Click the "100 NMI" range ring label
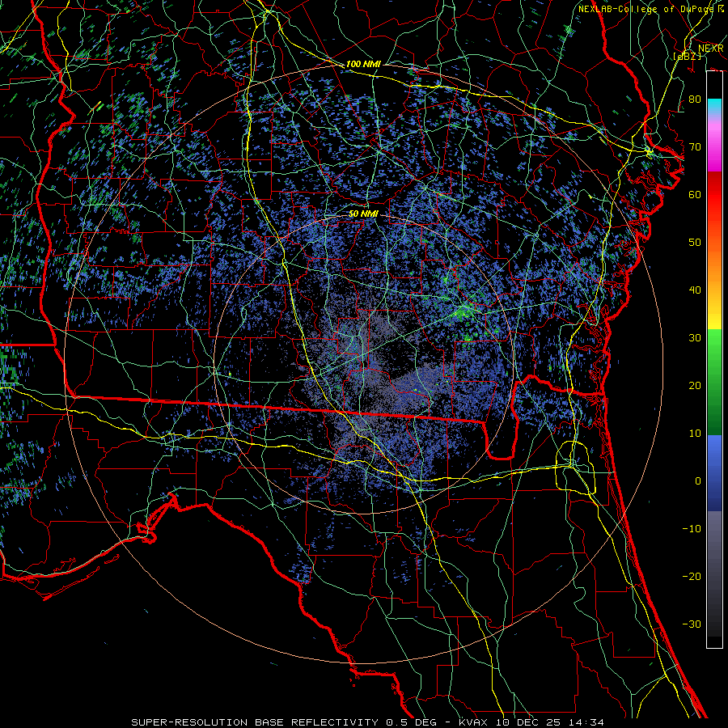Image resolution: width=728 pixels, height=728 pixels. (x=363, y=64)
